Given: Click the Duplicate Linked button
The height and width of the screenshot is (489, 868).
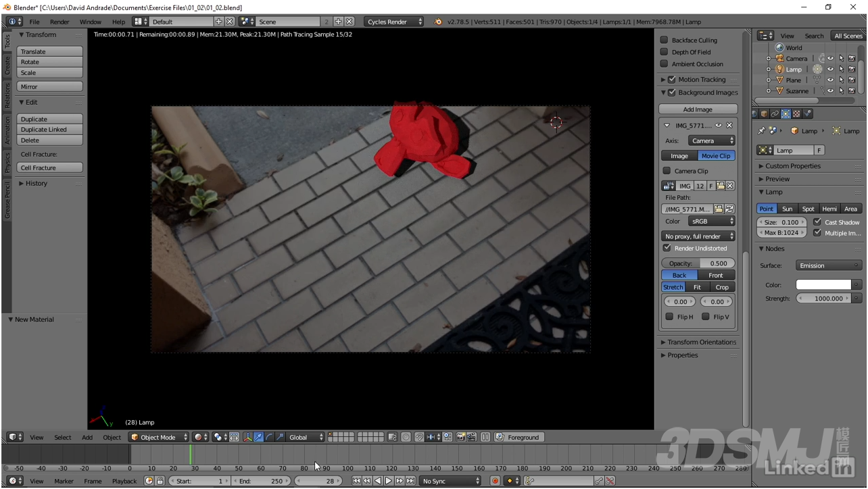Looking at the screenshot, I should [49, 130].
